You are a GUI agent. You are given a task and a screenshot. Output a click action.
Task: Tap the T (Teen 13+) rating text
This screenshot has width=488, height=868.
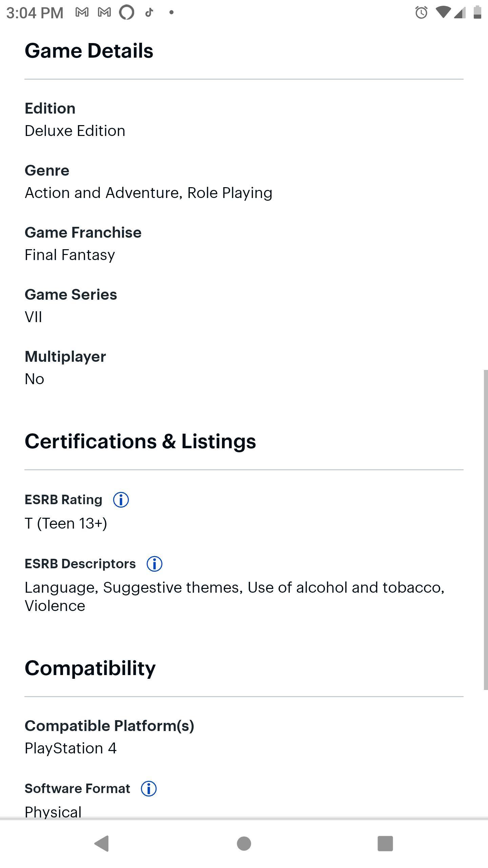[66, 523]
